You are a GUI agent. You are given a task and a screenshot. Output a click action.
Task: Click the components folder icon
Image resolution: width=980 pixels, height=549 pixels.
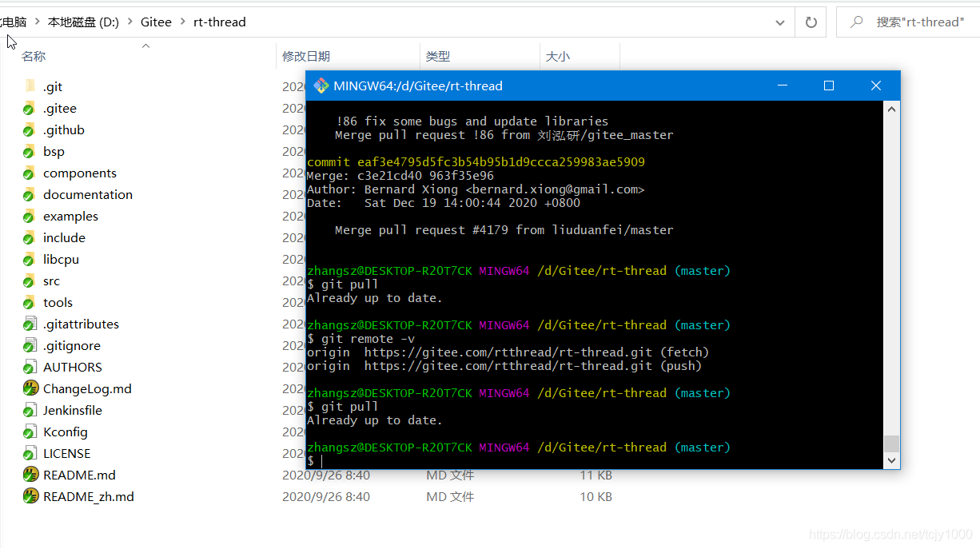click(30, 173)
